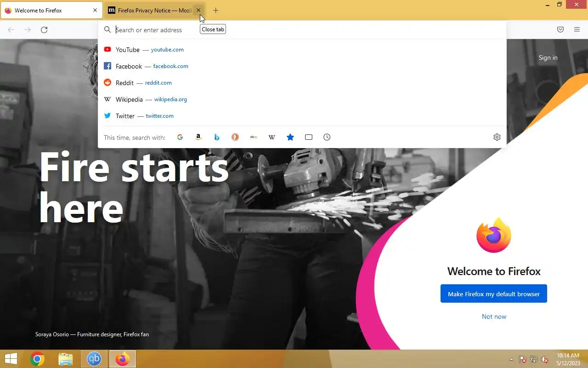Viewport: 588px width, 368px height.
Task: Search this time with Wikipedia icon
Action: pos(272,137)
